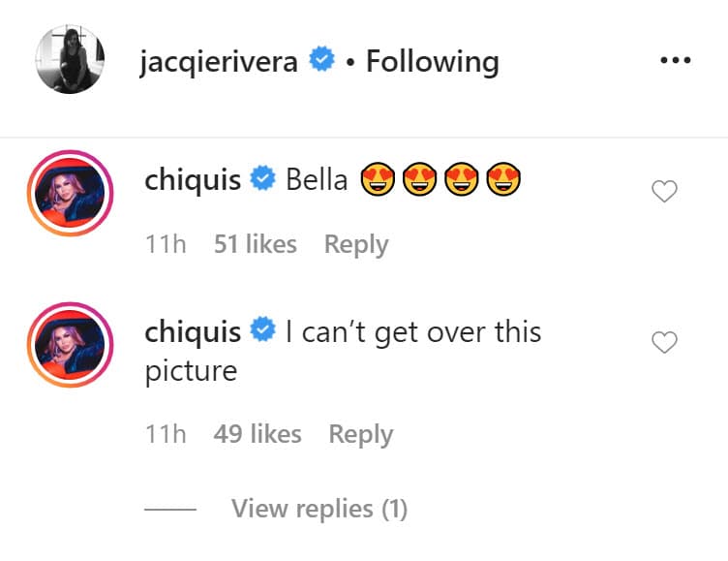Click the 11h timestamp above View replies
Screen dimensions: 728x561
[x=165, y=434]
